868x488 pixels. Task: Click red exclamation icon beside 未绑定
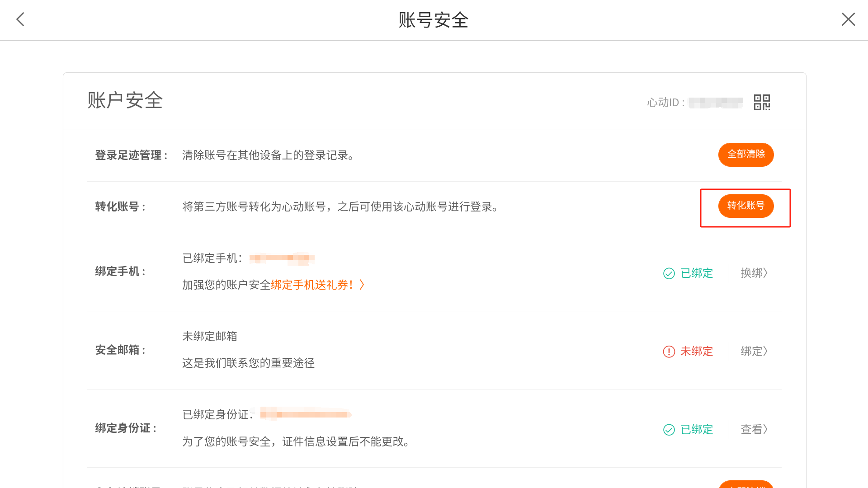click(x=669, y=352)
